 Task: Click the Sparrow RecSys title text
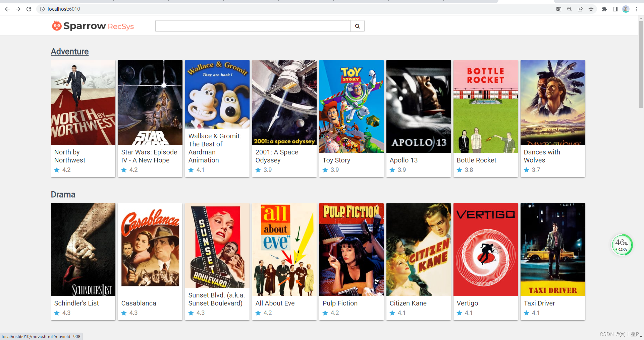click(x=99, y=26)
